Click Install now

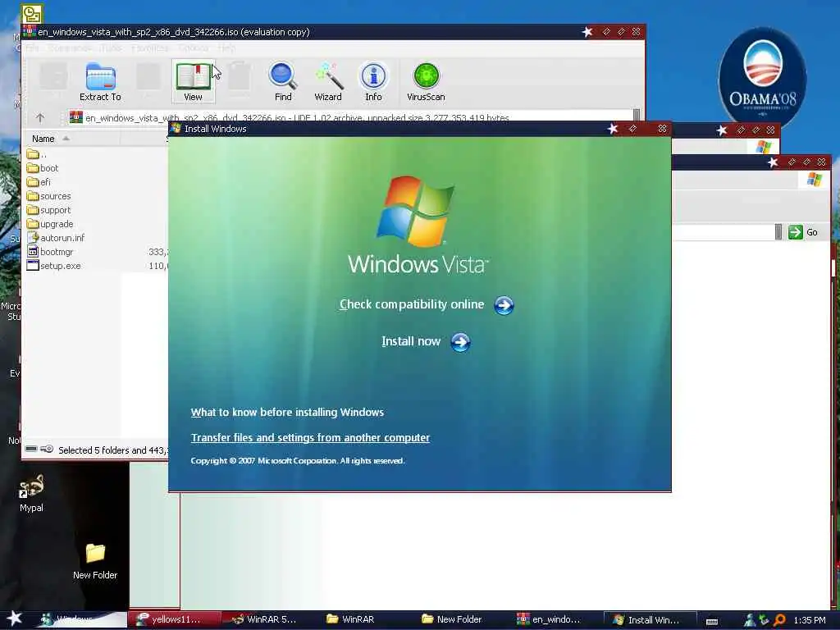pos(411,341)
